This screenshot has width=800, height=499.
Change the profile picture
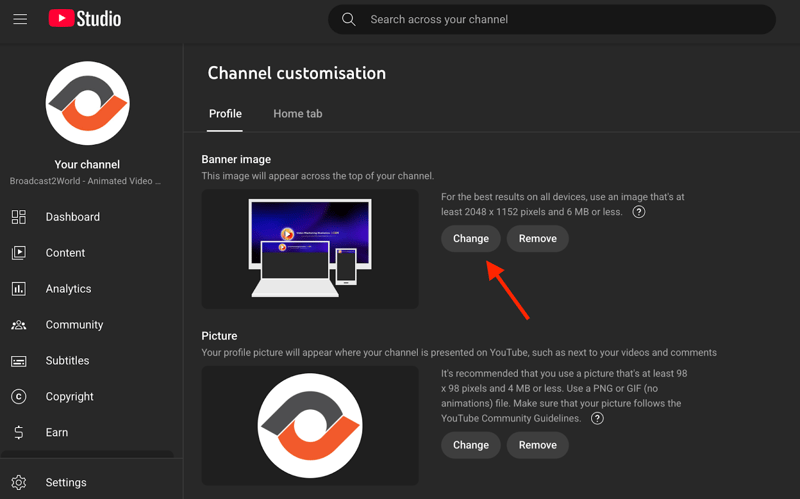tap(471, 445)
